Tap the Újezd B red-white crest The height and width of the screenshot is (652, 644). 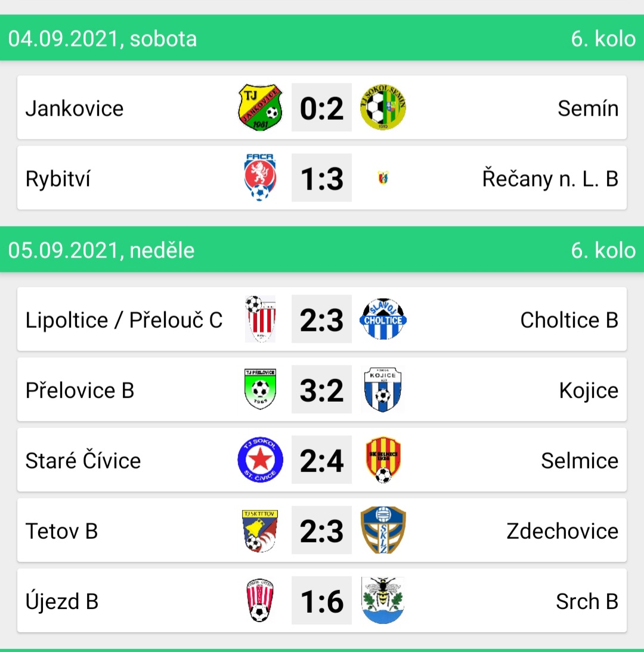click(260, 600)
